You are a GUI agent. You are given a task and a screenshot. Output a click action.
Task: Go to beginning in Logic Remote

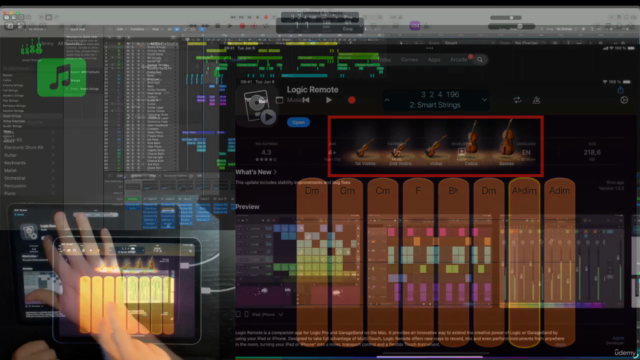click(x=306, y=100)
